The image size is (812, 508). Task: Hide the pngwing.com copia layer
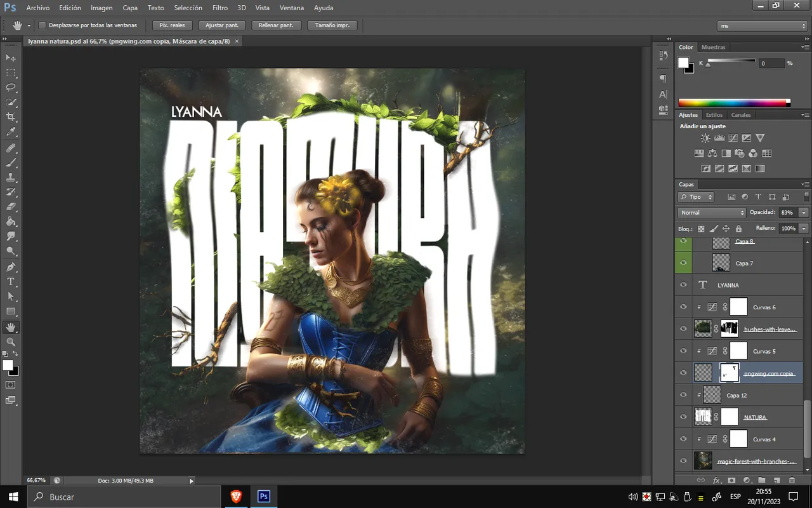click(683, 373)
